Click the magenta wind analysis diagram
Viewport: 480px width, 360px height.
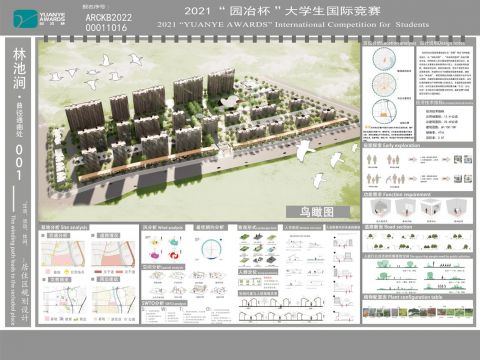(x=154, y=255)
